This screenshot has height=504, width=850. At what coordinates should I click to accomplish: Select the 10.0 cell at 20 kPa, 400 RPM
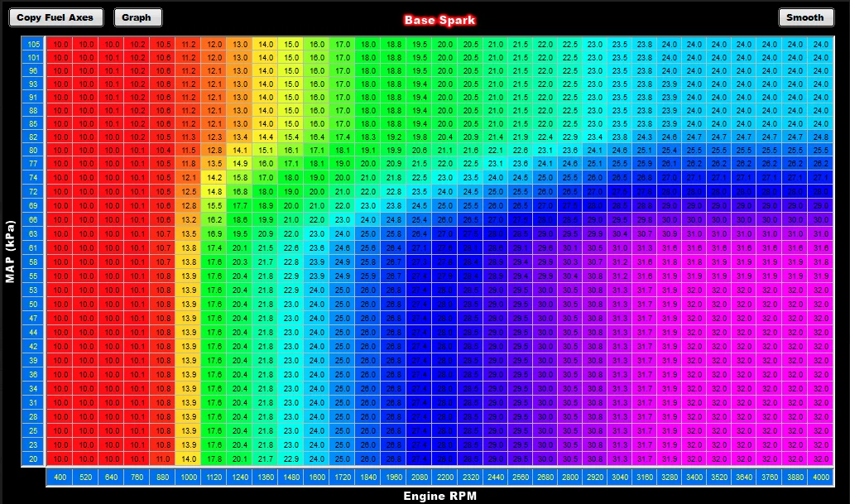pyautogui.click(x=60, y=459)
